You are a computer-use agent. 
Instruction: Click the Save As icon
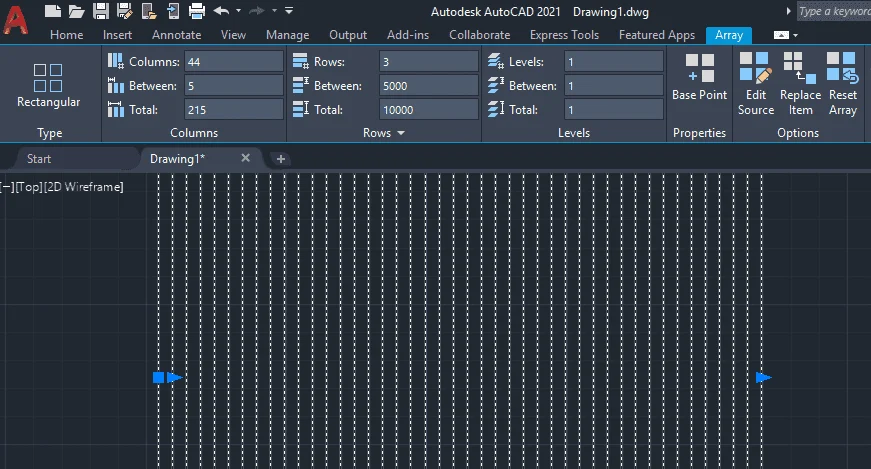124,11
